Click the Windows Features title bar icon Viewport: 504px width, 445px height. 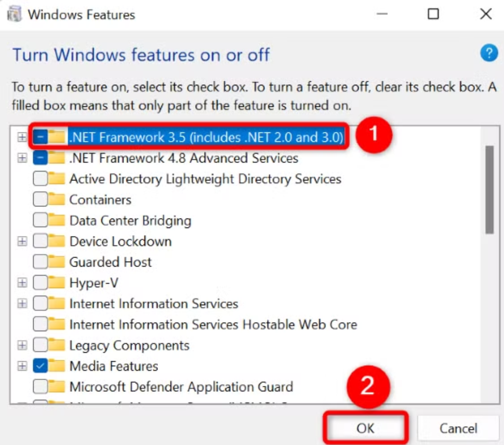pyautogui.click(x=14, y=14)
